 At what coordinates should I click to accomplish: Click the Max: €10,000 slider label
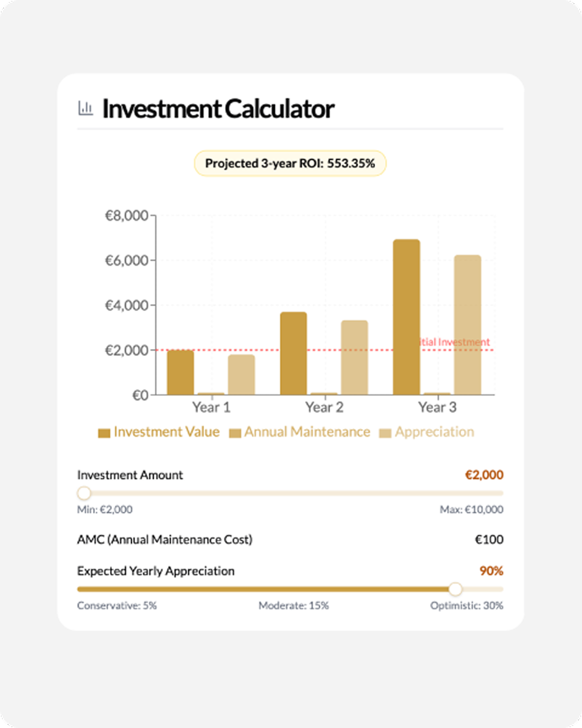tap(471, 510)
